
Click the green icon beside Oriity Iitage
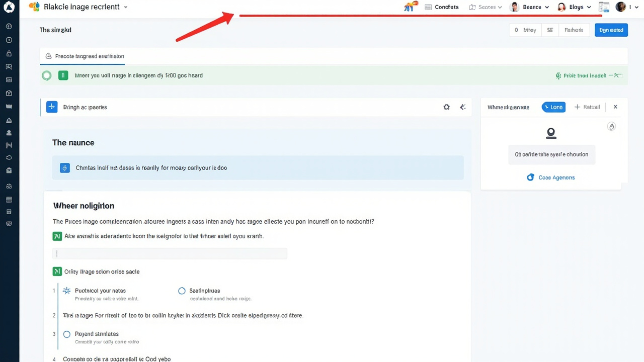tap(57, 271)
